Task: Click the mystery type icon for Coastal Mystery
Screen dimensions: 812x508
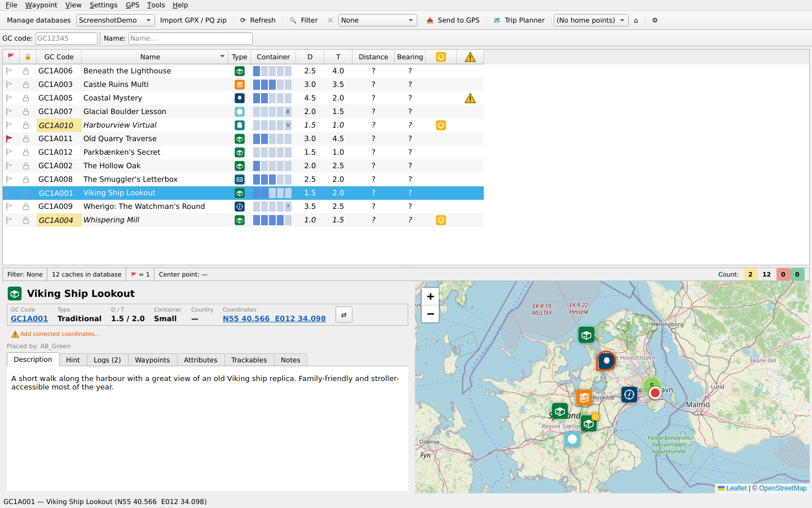Action: [240, 98]
